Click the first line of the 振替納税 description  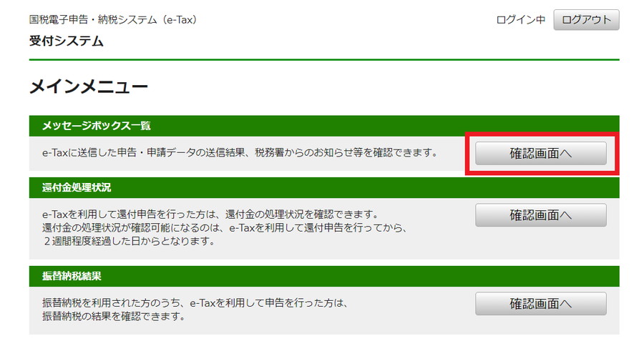(195, 303)
